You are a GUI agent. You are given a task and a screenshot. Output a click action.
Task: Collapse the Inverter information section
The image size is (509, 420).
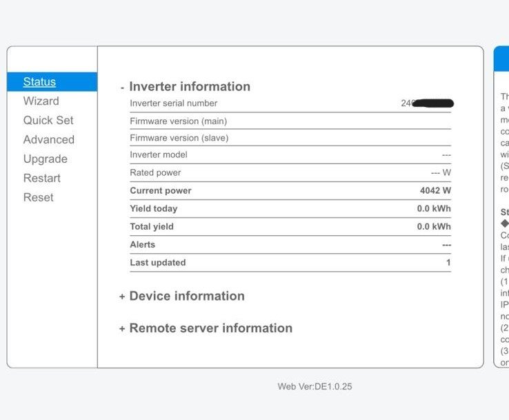click(x=184, y=87)
